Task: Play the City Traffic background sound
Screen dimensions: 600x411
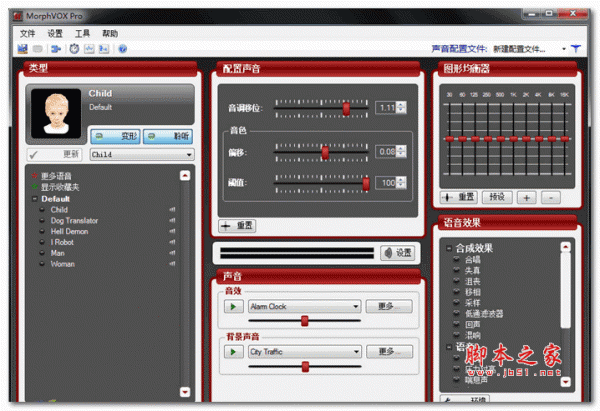Action: pos(233,352)
